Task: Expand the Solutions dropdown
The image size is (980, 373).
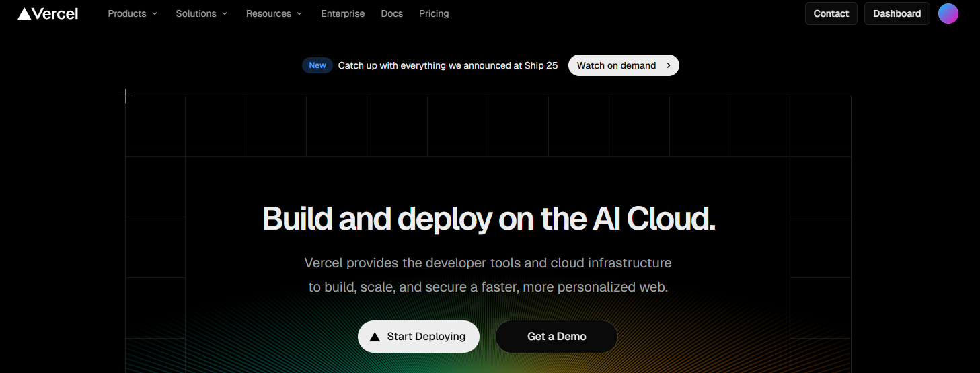Action: click(202, 13)
